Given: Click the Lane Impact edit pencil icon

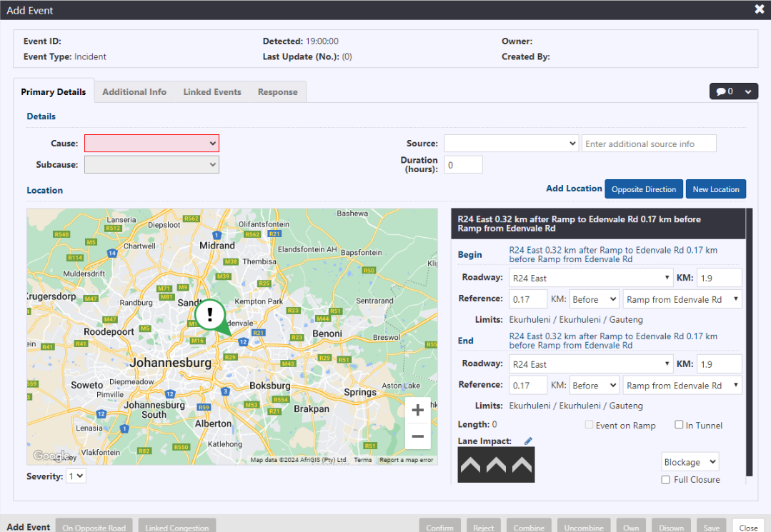Looking at the screenshot, I should [x=528, y=441].
